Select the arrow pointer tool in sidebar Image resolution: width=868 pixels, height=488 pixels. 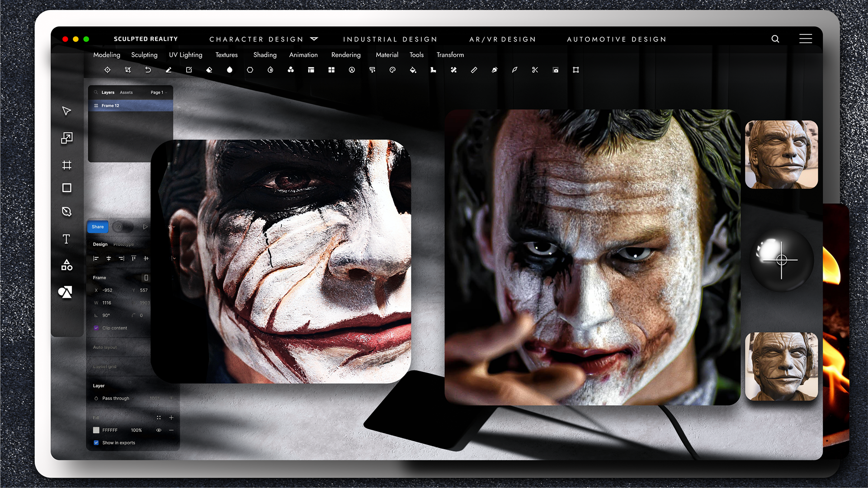click(x=66, y=111)
